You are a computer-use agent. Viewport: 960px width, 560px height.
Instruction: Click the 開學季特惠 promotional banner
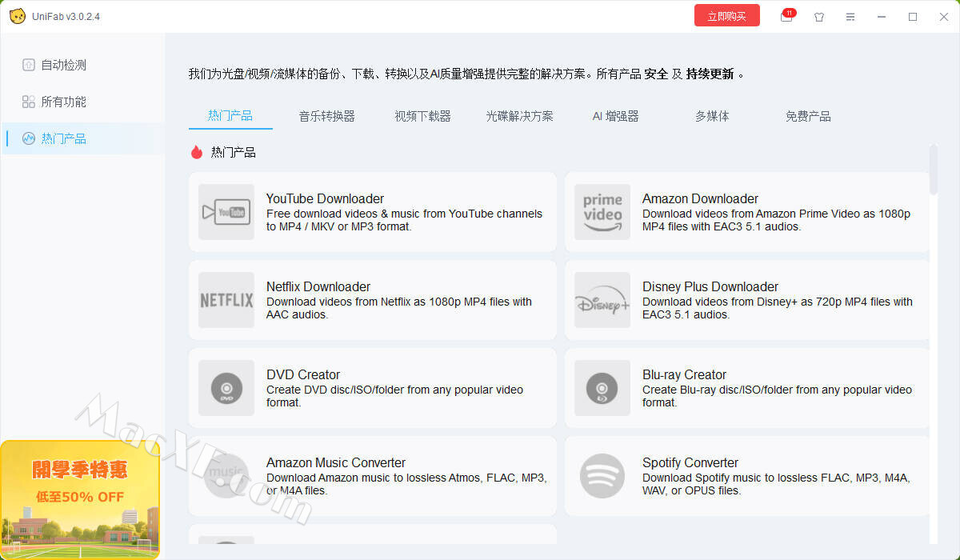click(80, 499)
